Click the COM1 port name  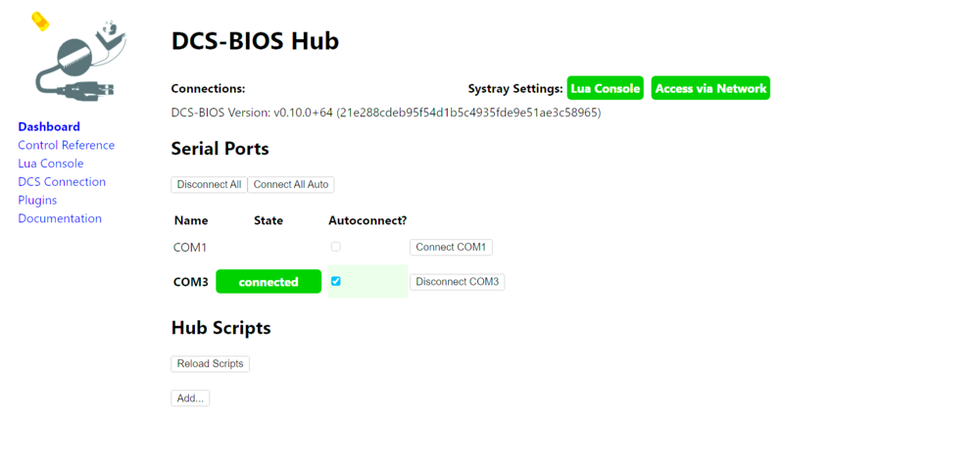[x=190, y=247]
